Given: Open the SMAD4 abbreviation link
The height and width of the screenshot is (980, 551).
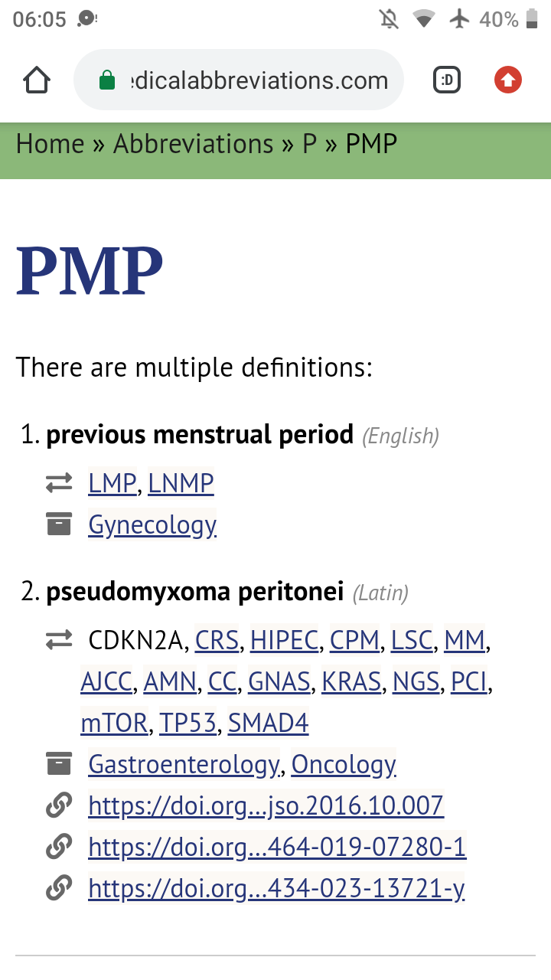Looking at the screenshot, I should pyautogui.click(x=268, y=723).
